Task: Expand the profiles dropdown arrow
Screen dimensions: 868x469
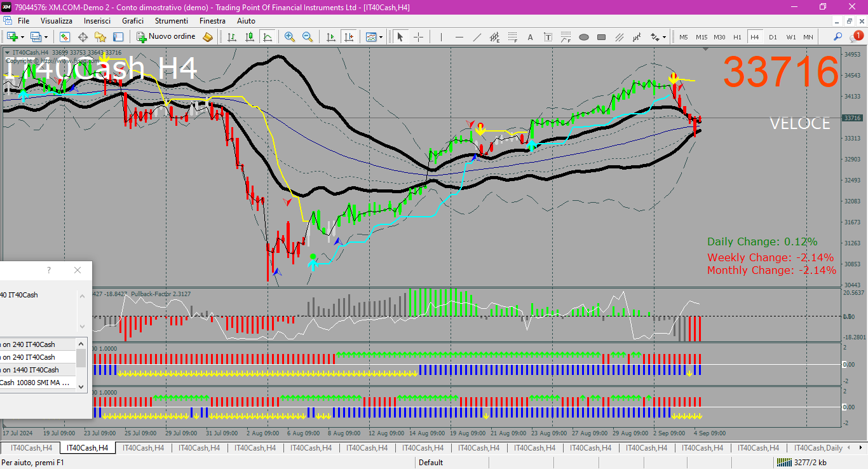Action: (46, 37)
